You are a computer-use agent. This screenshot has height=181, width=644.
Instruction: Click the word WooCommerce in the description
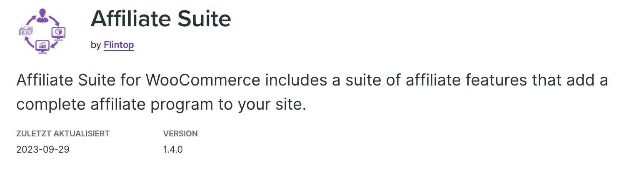203,80
